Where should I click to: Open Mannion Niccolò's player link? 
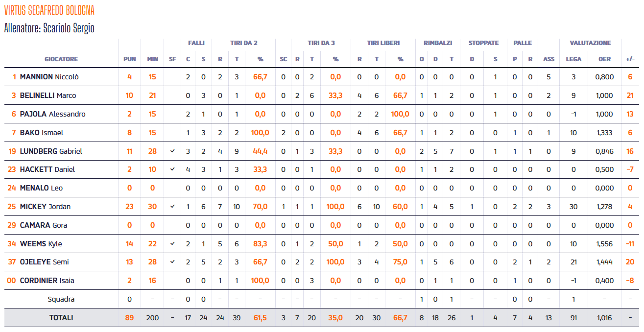click(49, 77)
